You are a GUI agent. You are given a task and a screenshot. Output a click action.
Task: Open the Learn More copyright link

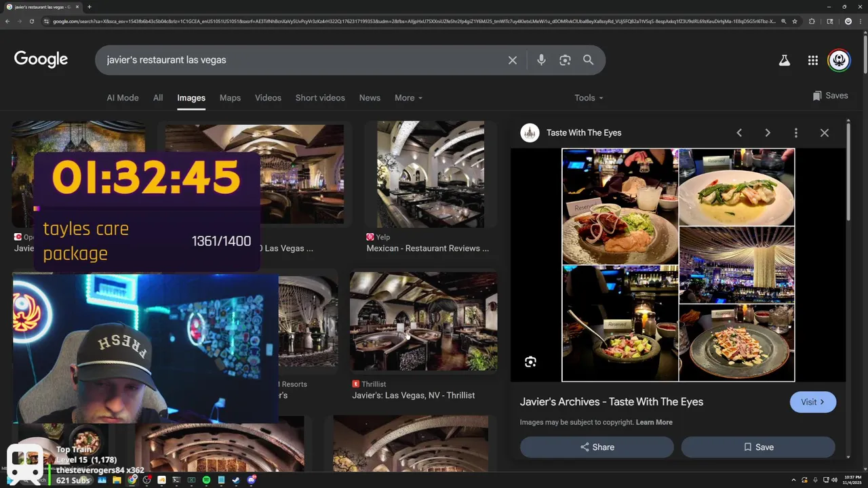click(x=654, y=422)
